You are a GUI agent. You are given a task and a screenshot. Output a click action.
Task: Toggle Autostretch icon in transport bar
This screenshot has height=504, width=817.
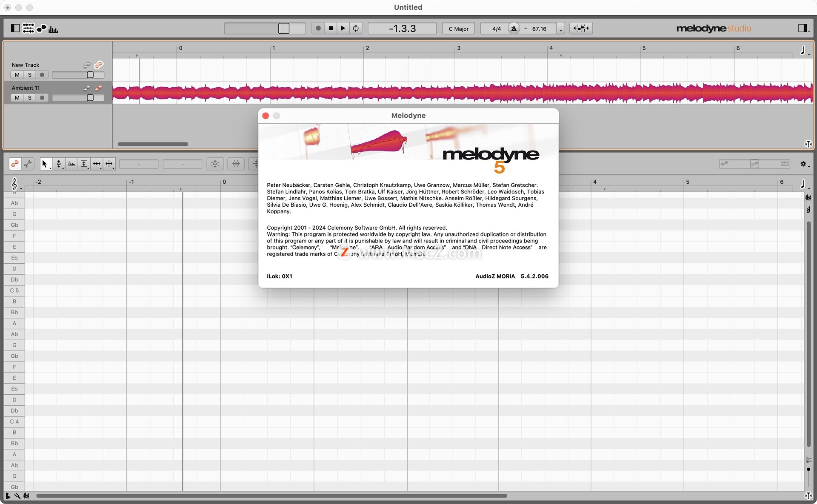coord(581,28)
